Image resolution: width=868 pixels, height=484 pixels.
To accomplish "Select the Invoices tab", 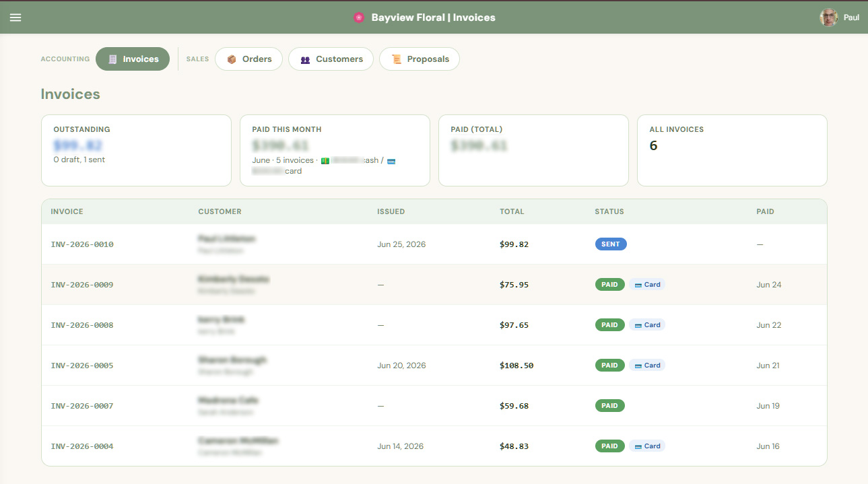I will click(x=133, y=59).
